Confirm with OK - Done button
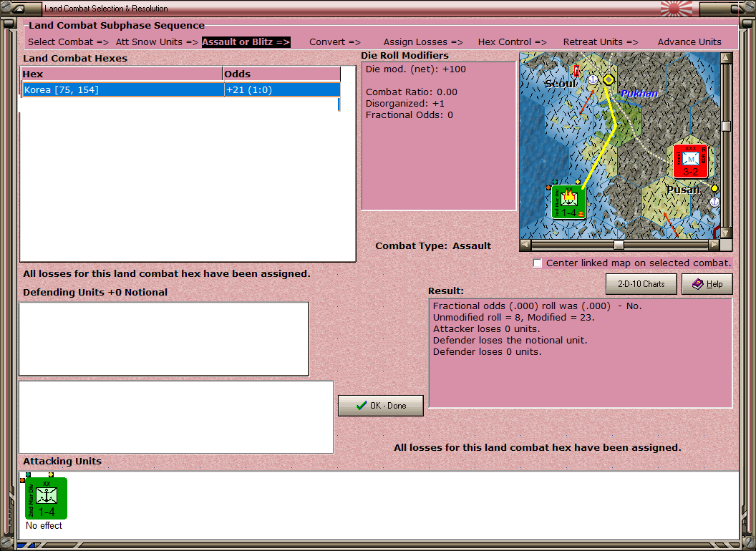Image resolution: width=756 pixels, height=551 pixels. click(381, 406)
